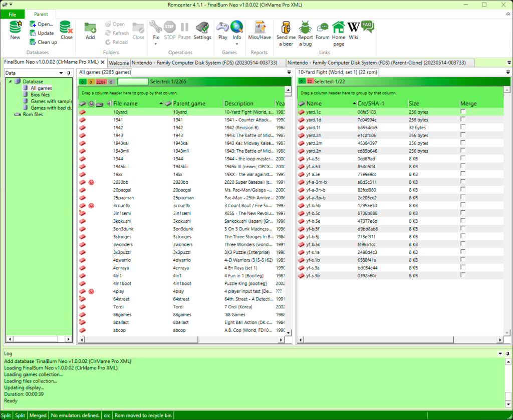
Task: Close the current database
Action: point(67,31)
